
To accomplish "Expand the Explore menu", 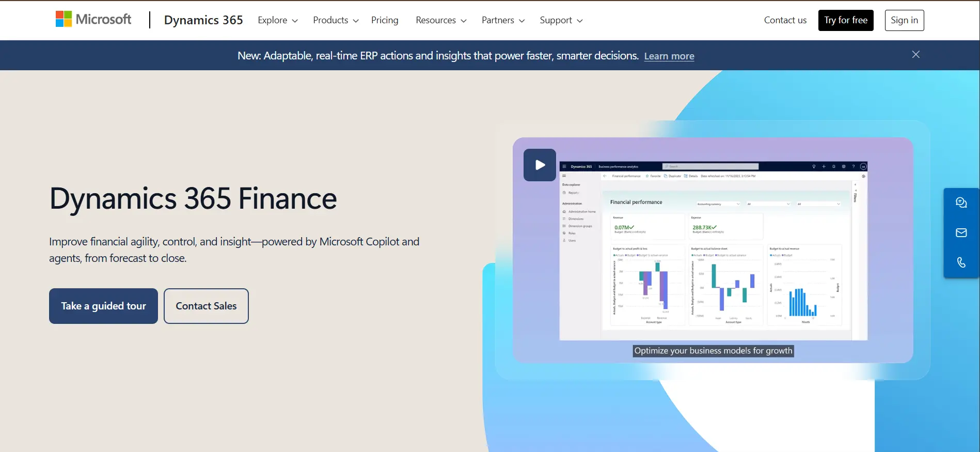I will coord(278,20).
